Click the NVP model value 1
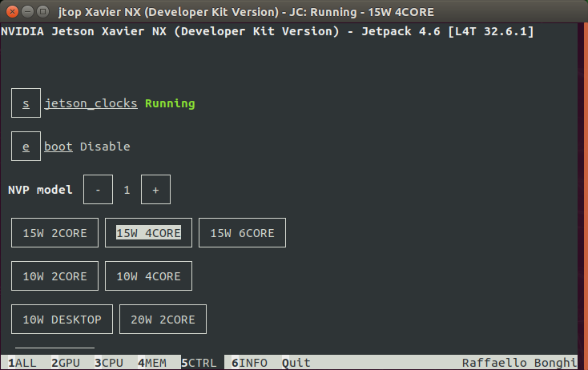This screenshot has width=588, height=370. tap(127, 190)
